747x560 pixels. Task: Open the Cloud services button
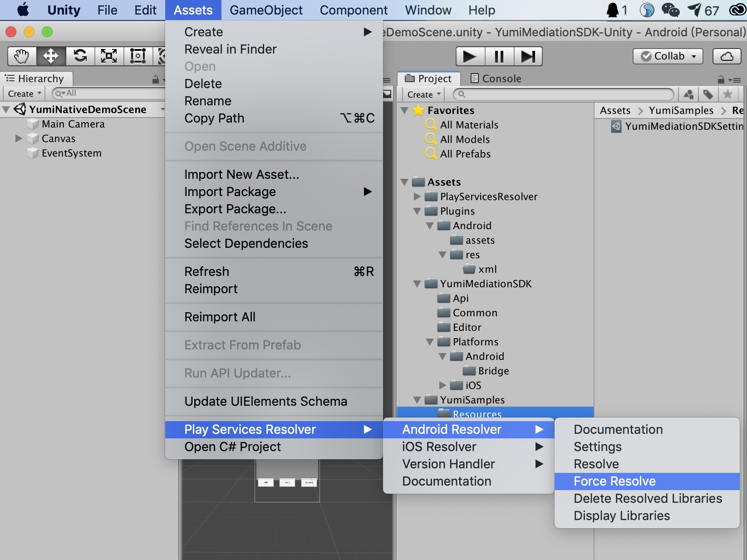(727, 56)
